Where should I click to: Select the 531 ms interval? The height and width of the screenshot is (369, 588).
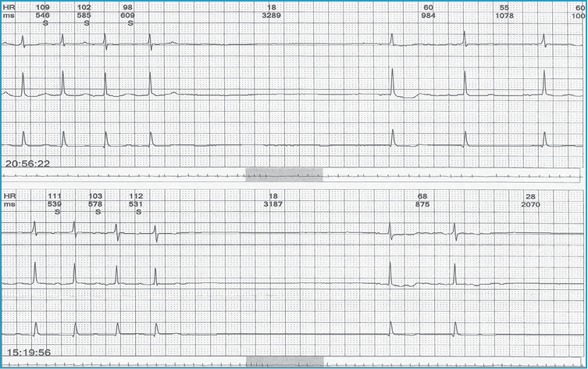click(x=136, y=205)
